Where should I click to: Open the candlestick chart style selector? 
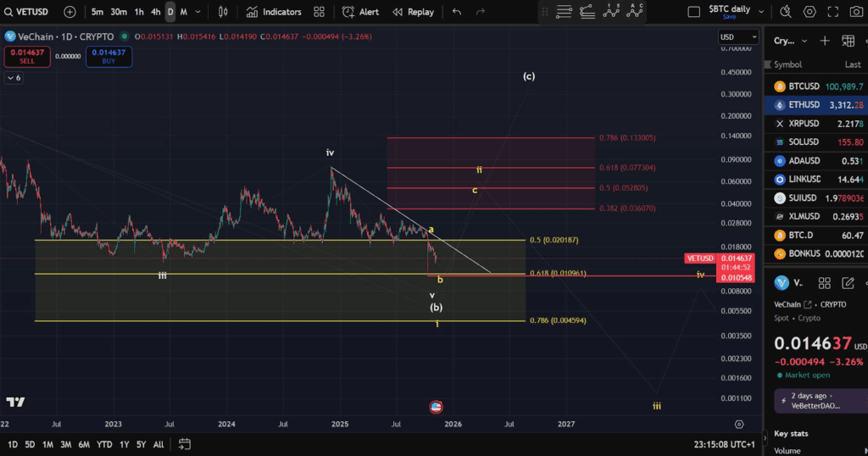coord(223,12)
